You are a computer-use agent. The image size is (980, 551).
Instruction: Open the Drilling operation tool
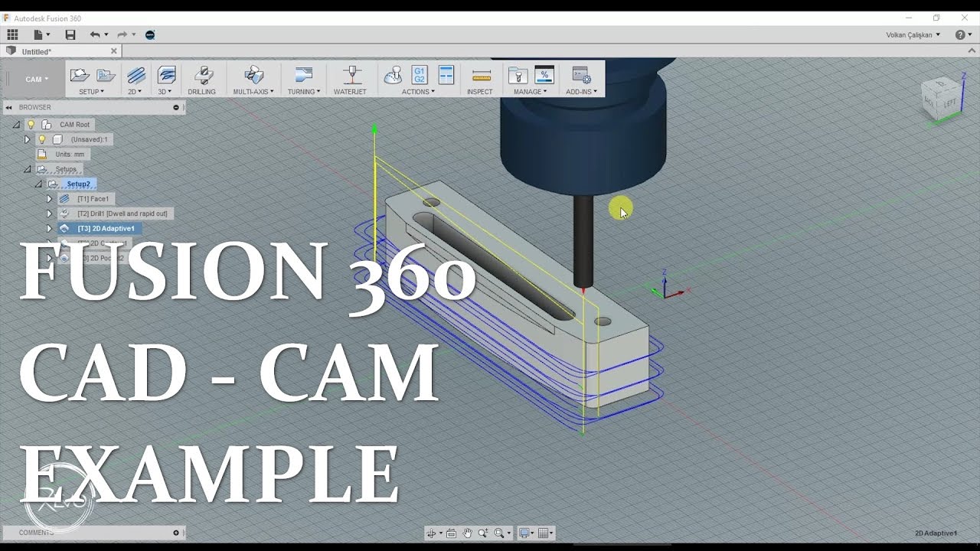203,75
